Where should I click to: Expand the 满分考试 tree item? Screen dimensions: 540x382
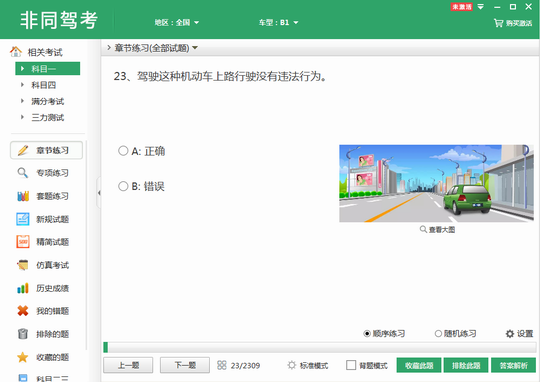[x=22, y=101]
